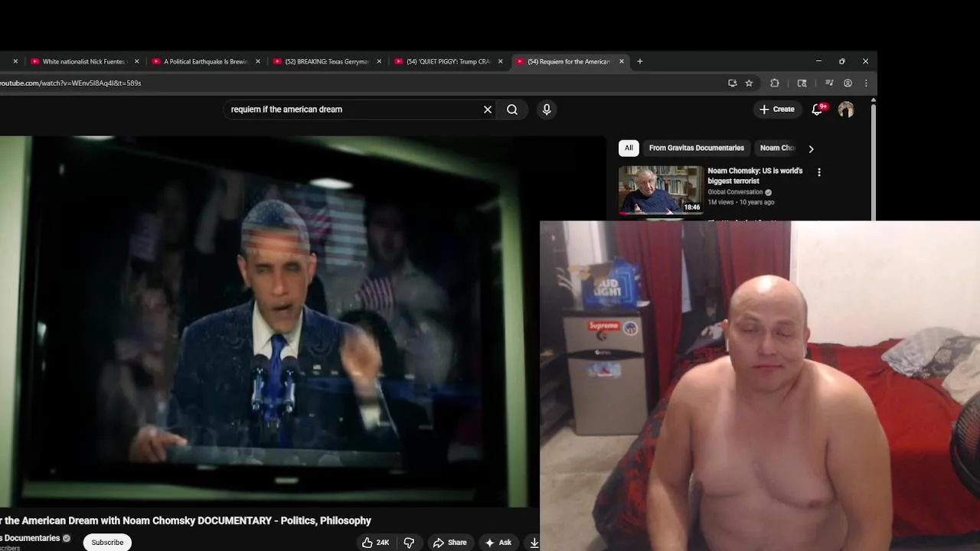Image resolution: width=980 pixels, height=551 pixels.
Task: Select the 'All' filter chip
Action: [629, 148]
